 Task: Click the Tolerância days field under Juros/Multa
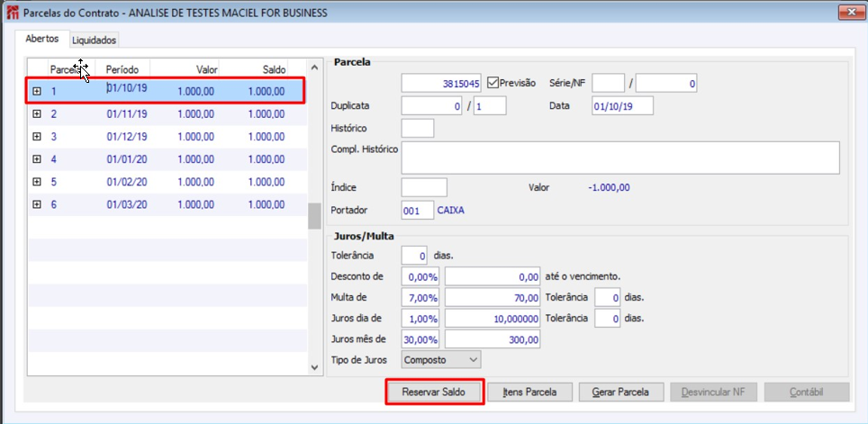[x=414, y=256]
